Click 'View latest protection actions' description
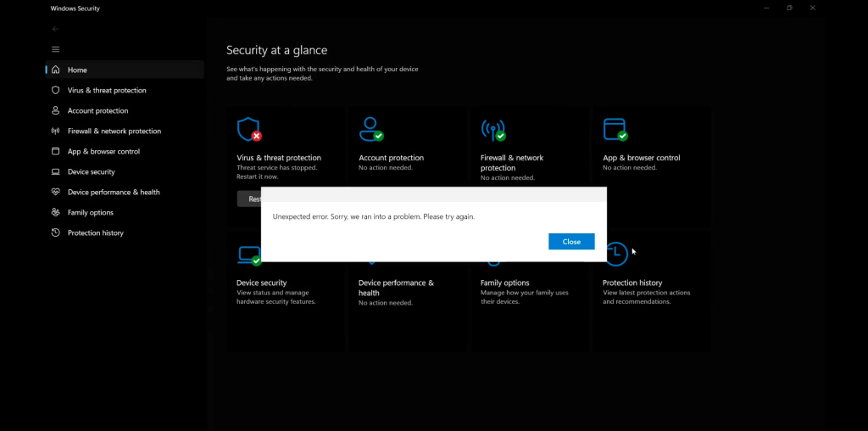This screenshot has width=868, height=431. click(647, 293)
